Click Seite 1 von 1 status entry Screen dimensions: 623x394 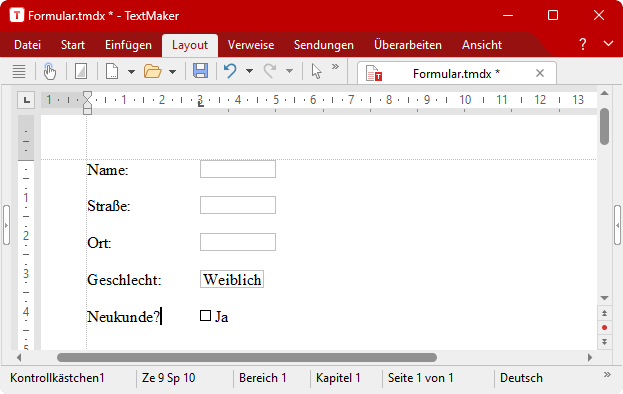pos(420,378)
